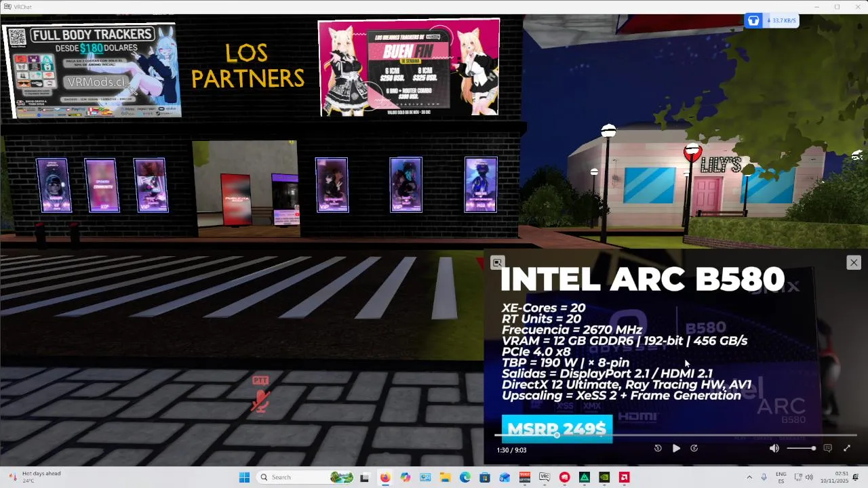The height and width of the screenshot is (488, 868).
Task: Open Microsoft Store from taskbar
Action: 485,477
